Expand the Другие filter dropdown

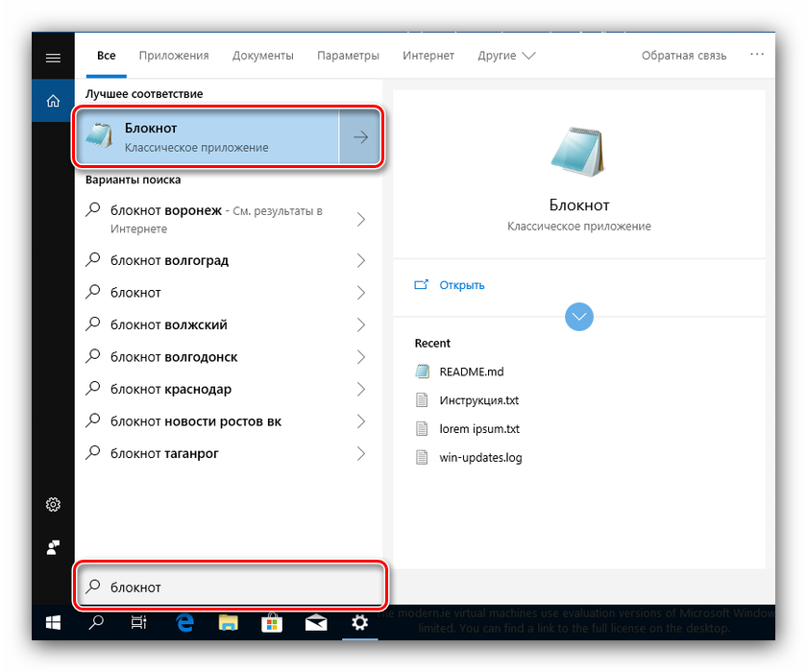pos(506,56)
